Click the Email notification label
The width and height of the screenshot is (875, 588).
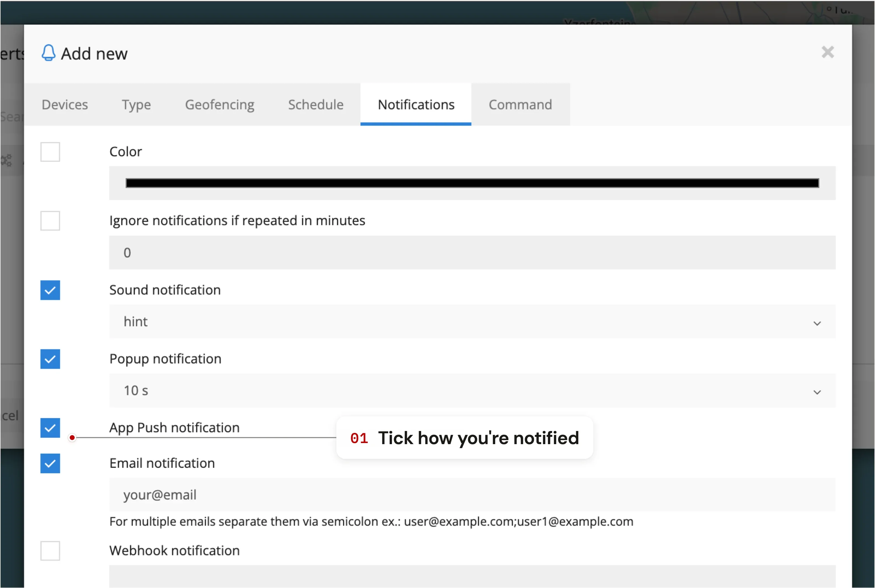click(x=162, y=464)
